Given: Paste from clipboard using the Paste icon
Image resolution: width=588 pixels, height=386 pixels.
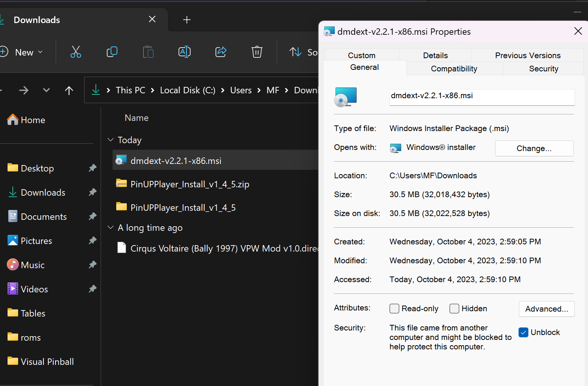Looking at the screenshot, I should click(x=148, y=52).
